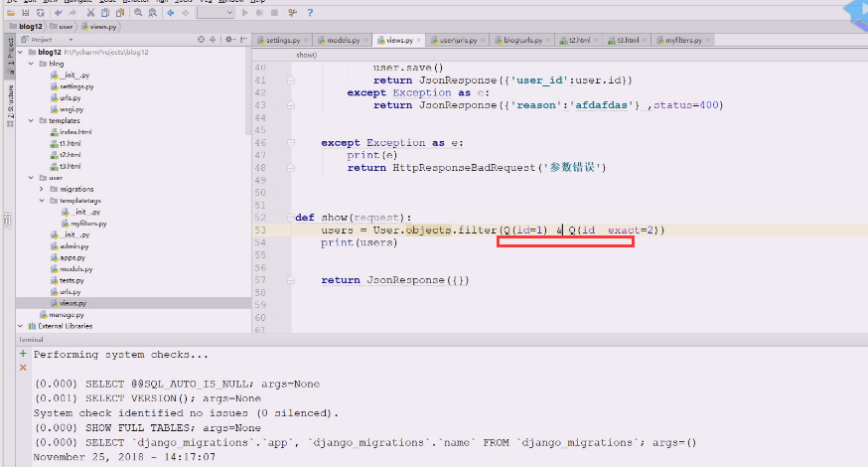Collapse the user folder node
The width and height of the screenshot is (868, 467).
pos(31,178)
